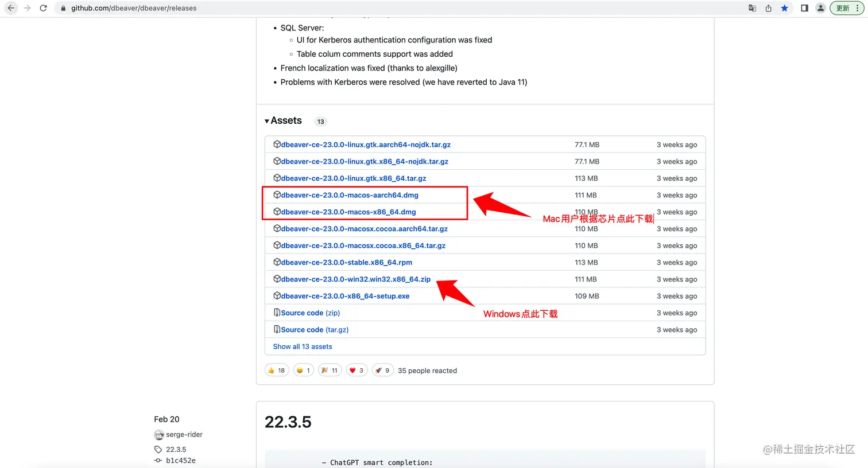868x468 pixels.
Task: Download Source code (tar.gz)
Action: [315, 330]
